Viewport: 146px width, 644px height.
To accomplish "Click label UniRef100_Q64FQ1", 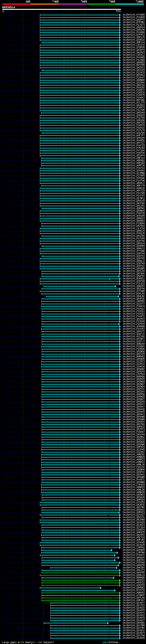I will [x=134, y=299].
